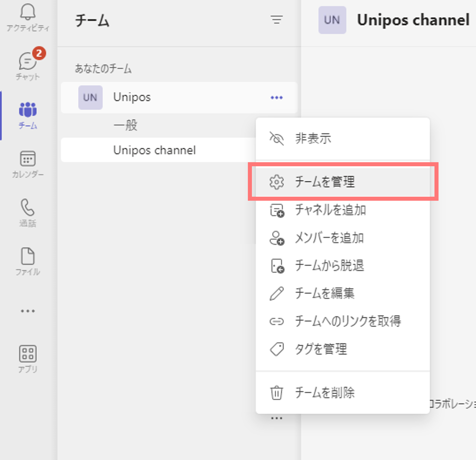Screen dimensions: 476x460
Task: Open the アプリ apps icon
Action: click(28, 359)
